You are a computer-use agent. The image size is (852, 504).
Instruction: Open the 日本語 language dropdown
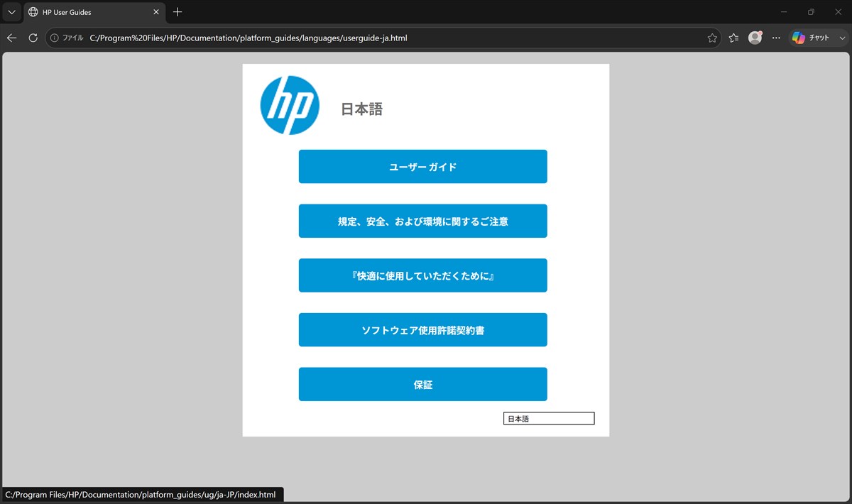click(x=549, y=419)
